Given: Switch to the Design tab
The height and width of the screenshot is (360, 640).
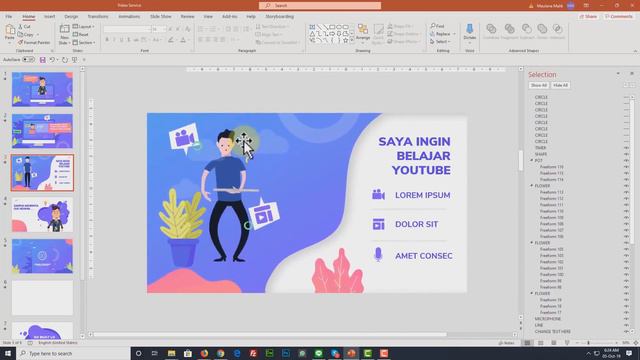Looking at the screenshot, I should (71, 17).
